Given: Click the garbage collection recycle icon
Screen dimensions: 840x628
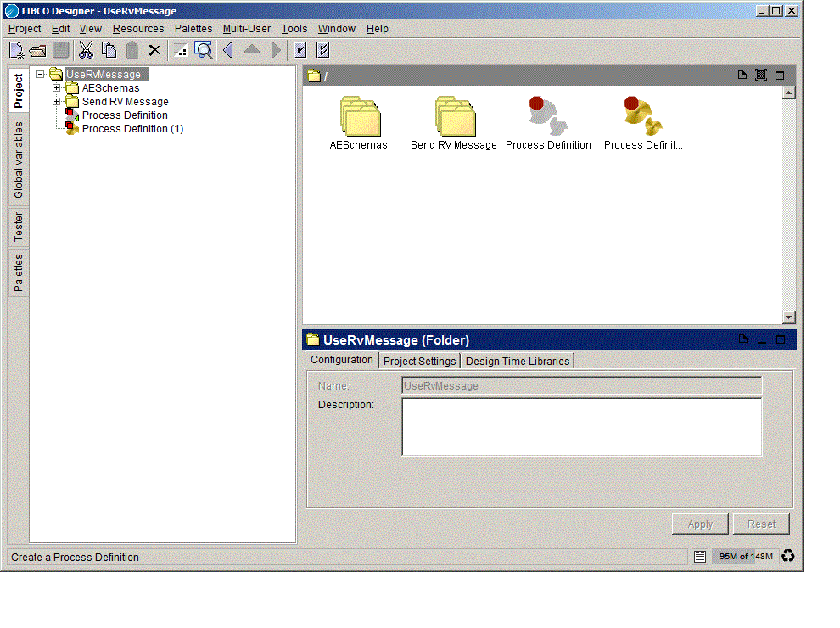Looking at the screenshot, I should click(x=788, y=556).
